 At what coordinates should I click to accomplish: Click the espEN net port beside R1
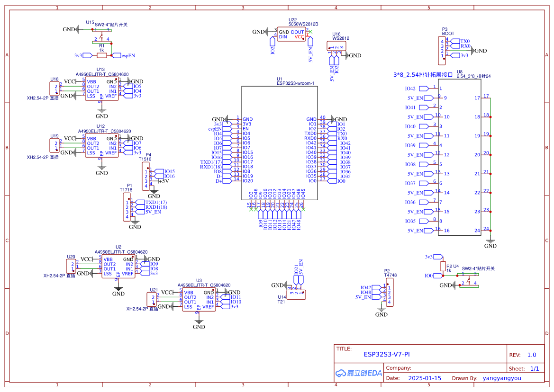tap(123, 55)
